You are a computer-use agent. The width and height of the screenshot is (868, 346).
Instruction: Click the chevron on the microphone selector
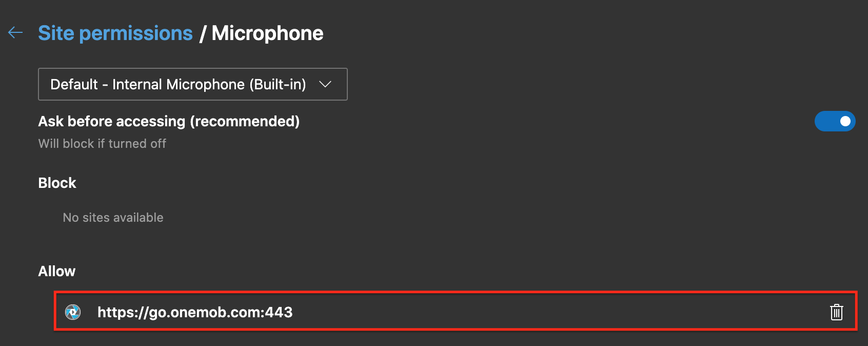(325, 84)
